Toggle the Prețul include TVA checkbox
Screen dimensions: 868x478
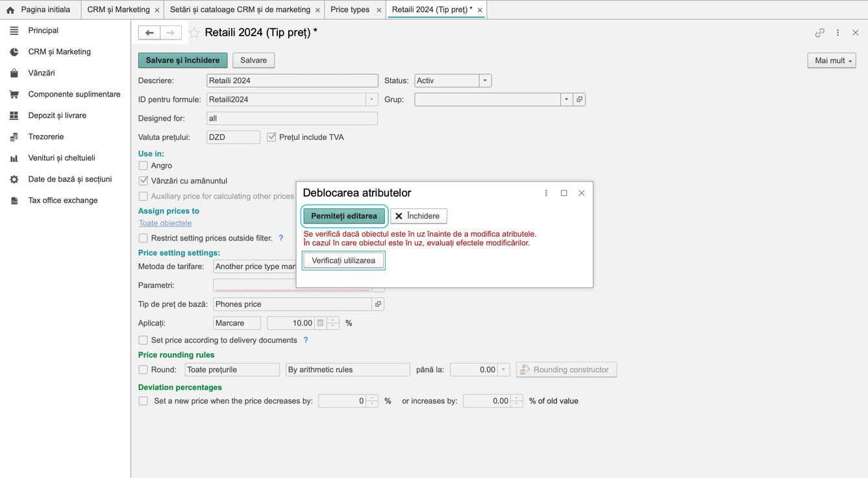[x=271, y=137]
